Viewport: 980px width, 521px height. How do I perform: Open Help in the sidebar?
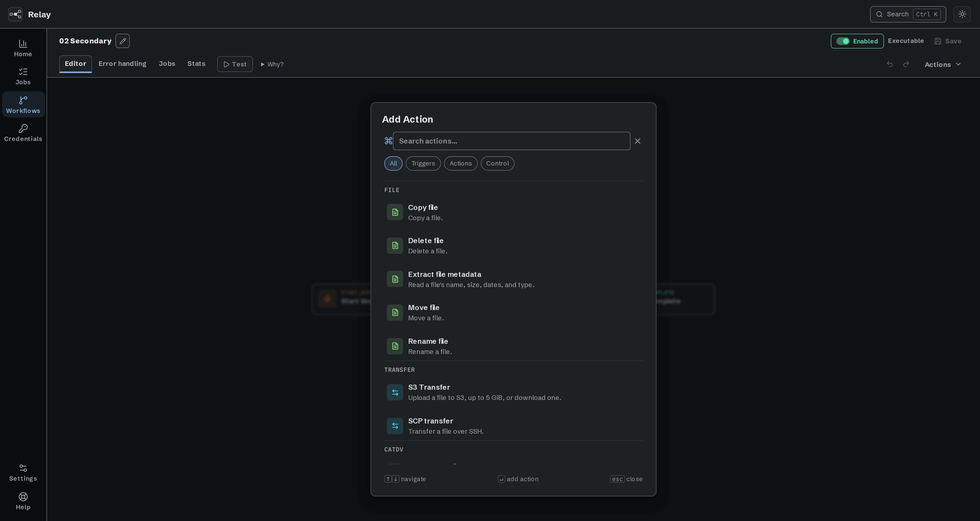pyautogui.click(x=23, y=501)
